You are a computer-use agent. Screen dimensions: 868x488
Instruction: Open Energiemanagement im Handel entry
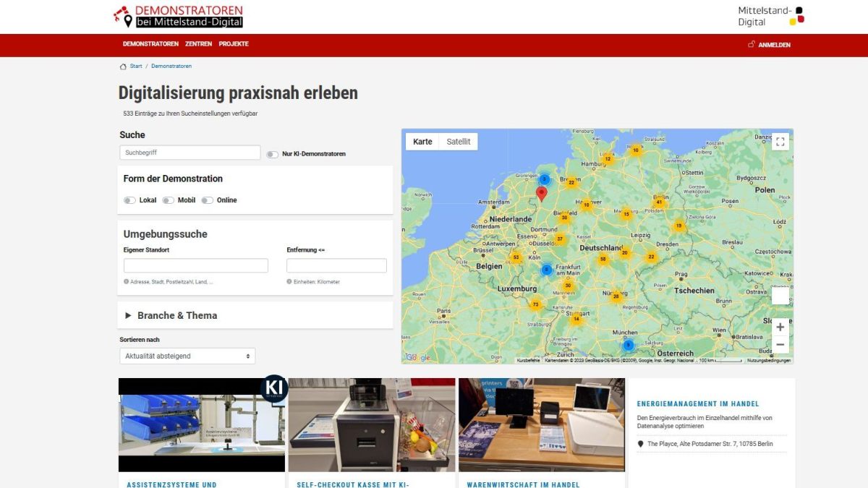pyautogui.click(x=697, y=404)
